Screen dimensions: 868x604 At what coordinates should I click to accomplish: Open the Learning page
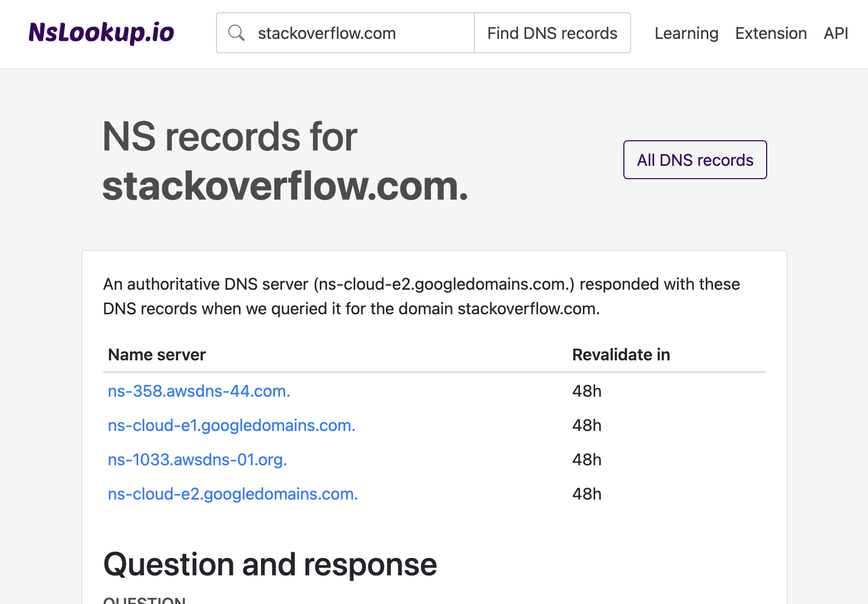(x=686, y=33)
